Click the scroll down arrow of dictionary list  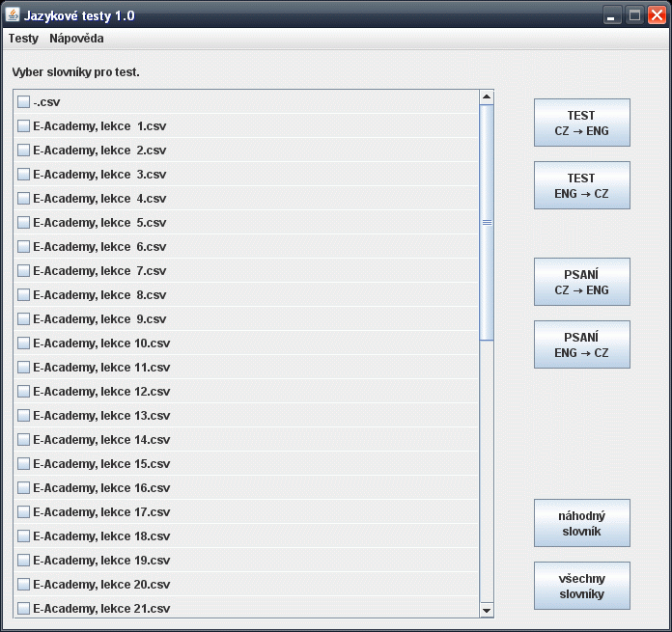487,610
